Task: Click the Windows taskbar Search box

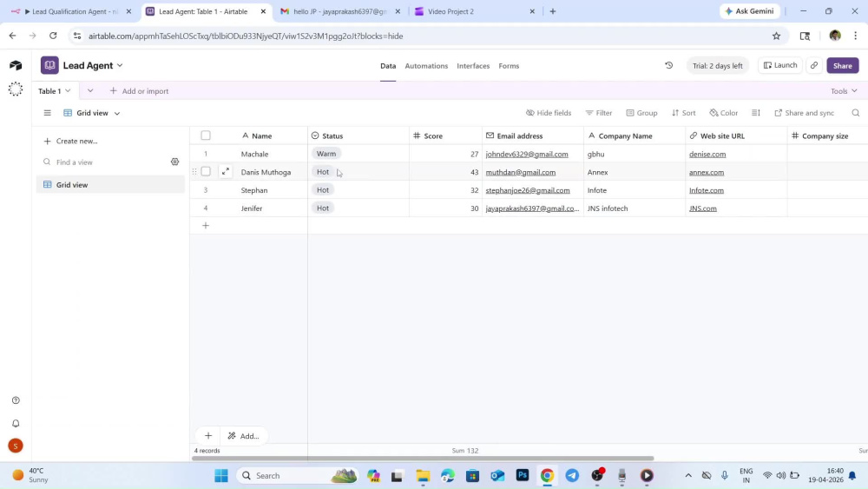Action: coord(298,476)
